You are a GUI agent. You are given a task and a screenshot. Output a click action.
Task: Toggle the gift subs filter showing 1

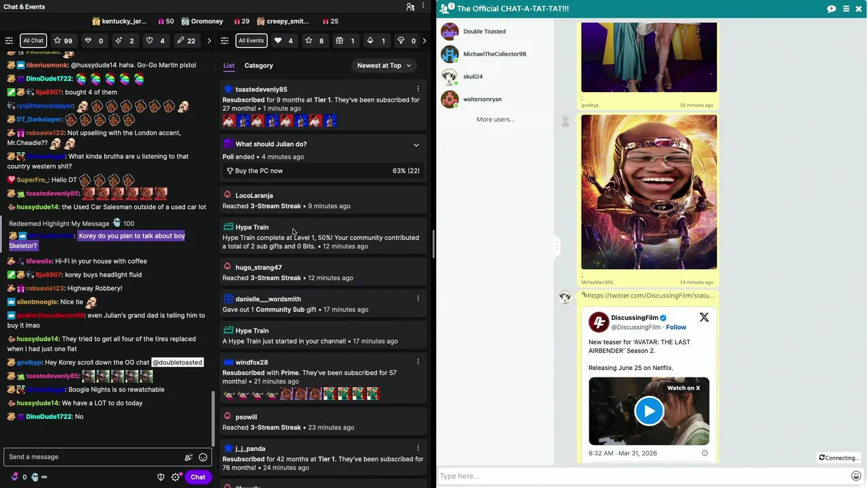click(345, 41)
